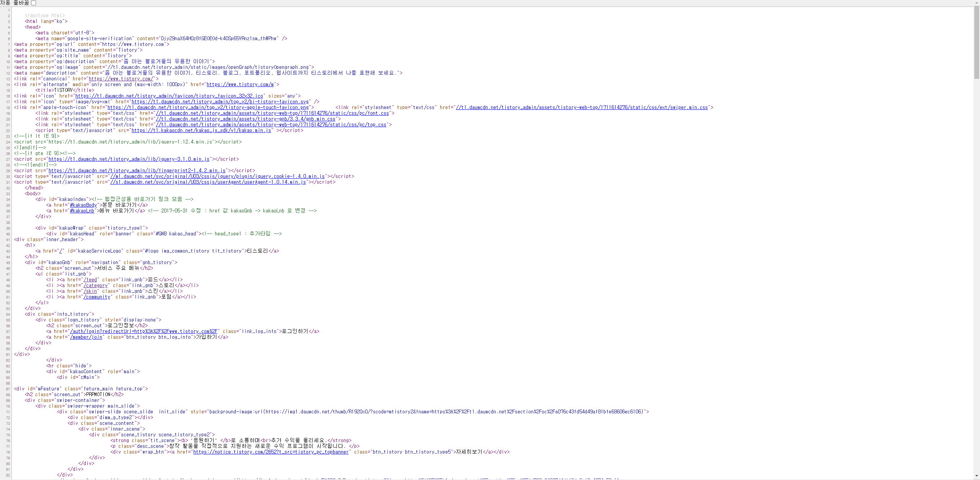Open the bi-tistory-favicon.svg link
Image resolution: width=980 pixels, height=480 pixels.
[x=220, y=102]
